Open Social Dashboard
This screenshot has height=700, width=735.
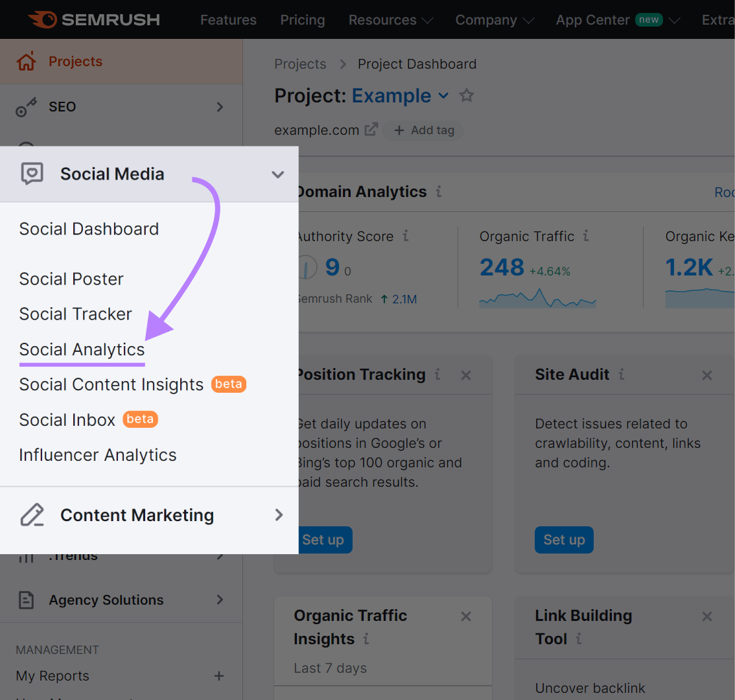tap(89, 229)
